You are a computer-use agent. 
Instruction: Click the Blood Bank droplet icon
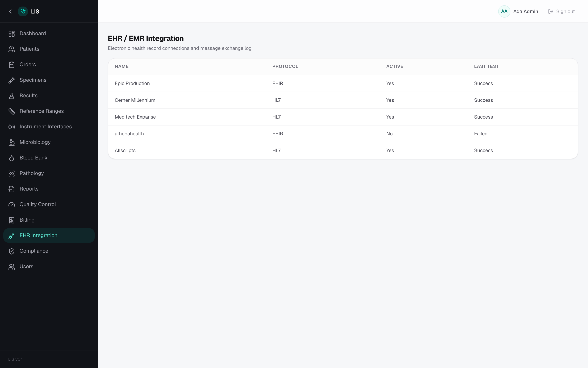pos(11,158)
